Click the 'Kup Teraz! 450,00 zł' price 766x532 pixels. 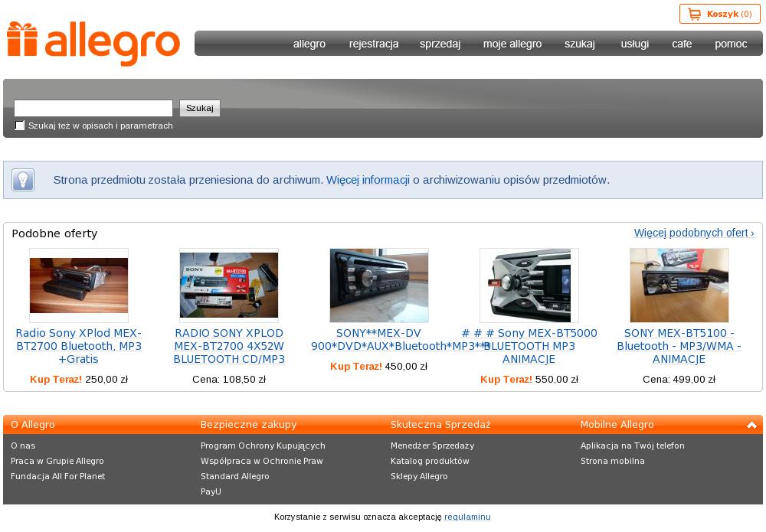pos(379,366)
